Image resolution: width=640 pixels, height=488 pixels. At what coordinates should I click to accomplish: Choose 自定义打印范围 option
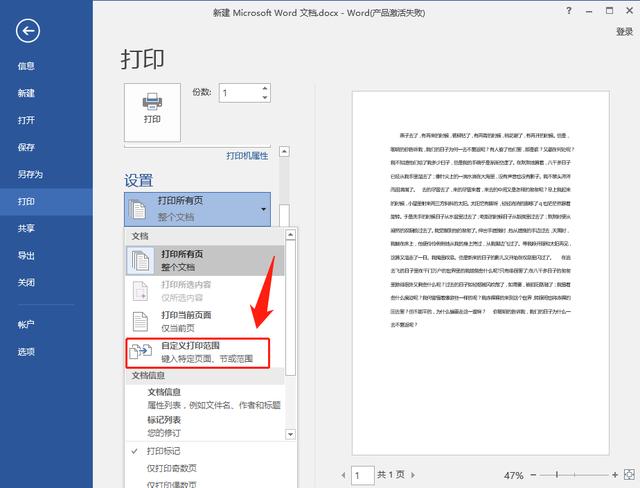coord(198,353)
